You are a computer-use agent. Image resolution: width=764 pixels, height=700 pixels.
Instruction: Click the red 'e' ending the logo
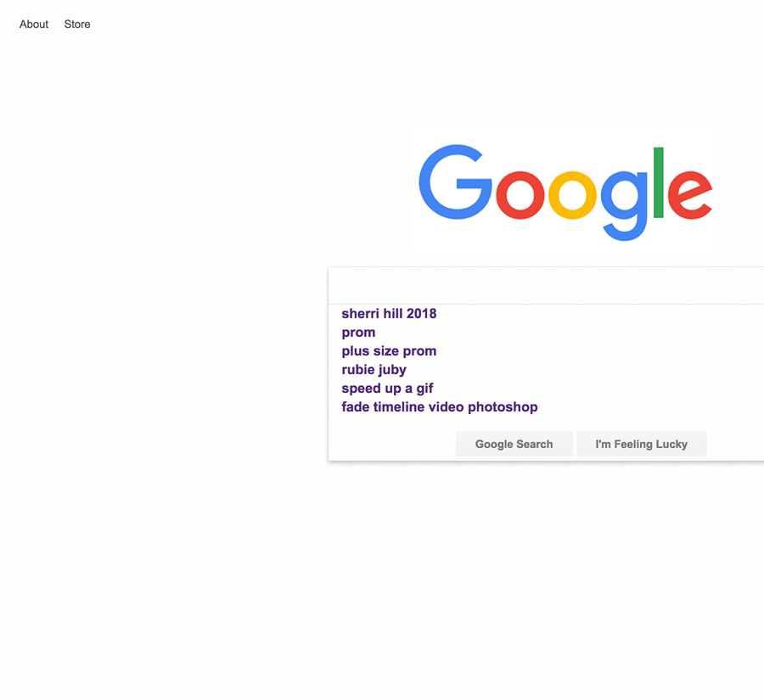pyautogui.click(x=690, y=195)
